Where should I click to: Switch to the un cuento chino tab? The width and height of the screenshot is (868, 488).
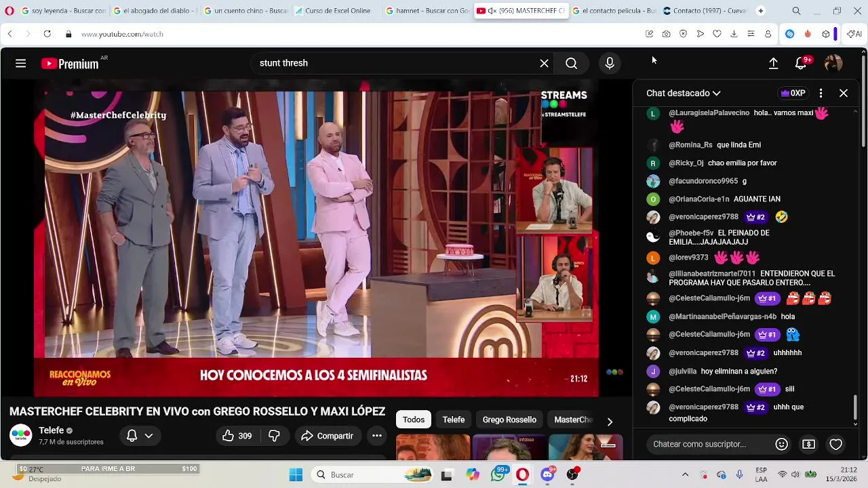click(245, 11)
